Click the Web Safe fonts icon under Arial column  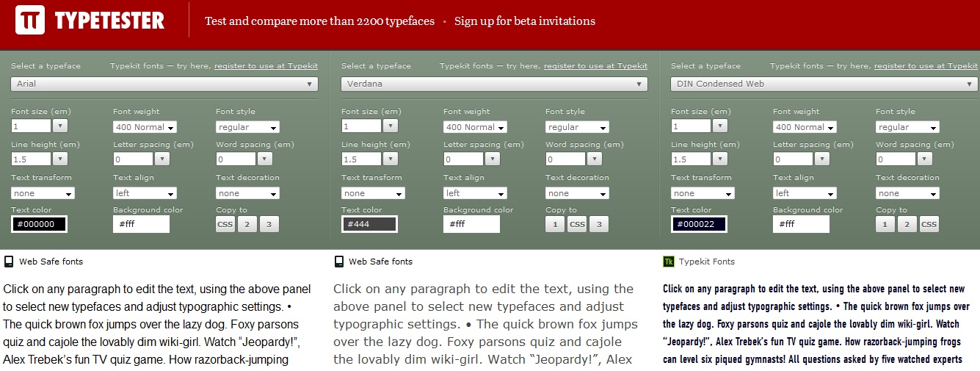coord(9,262)
